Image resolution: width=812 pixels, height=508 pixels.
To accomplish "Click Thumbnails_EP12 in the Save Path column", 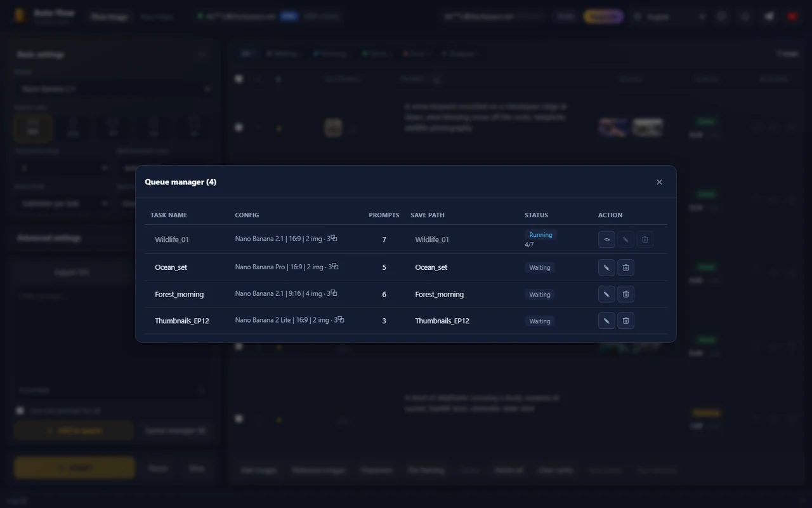I will [x=442, y=321].
